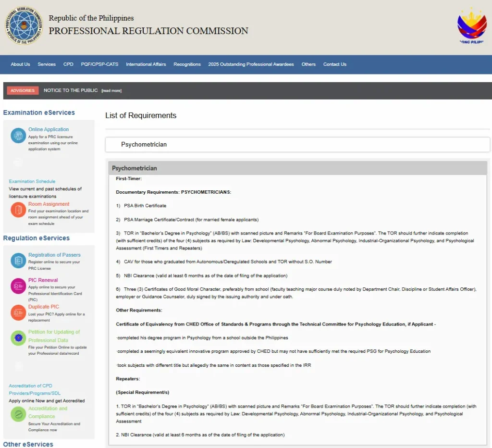The image size is (492, 448).
Task: Open 2025 Outstanding Professional Awardees menu
Action: click(x=251, y=64)
